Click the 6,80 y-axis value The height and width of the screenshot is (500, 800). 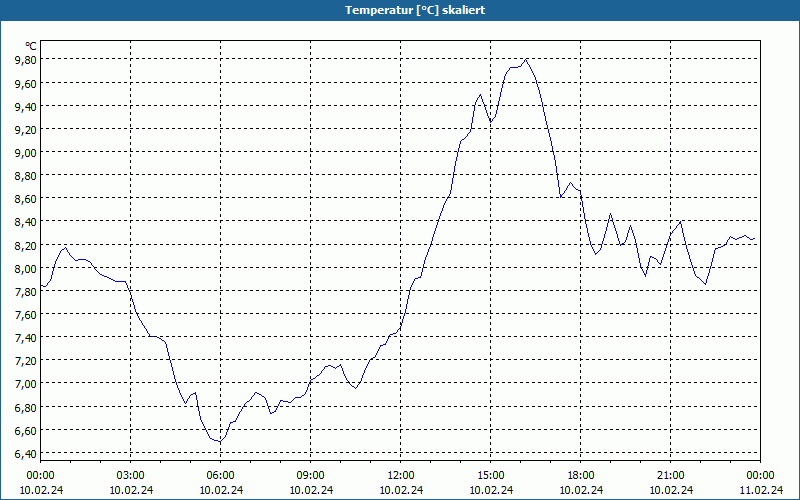[26, 407]
